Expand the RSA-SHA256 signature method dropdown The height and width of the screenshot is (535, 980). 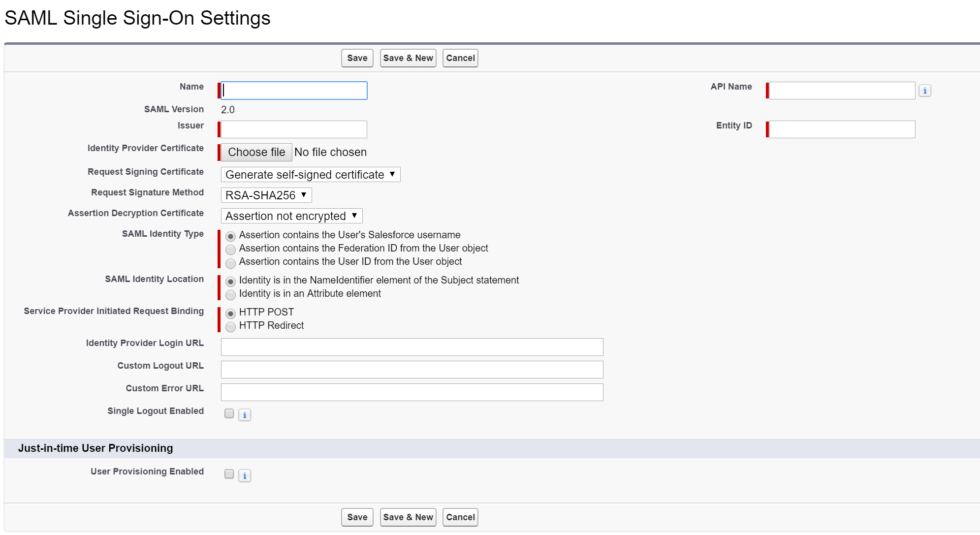coord(266,195)
